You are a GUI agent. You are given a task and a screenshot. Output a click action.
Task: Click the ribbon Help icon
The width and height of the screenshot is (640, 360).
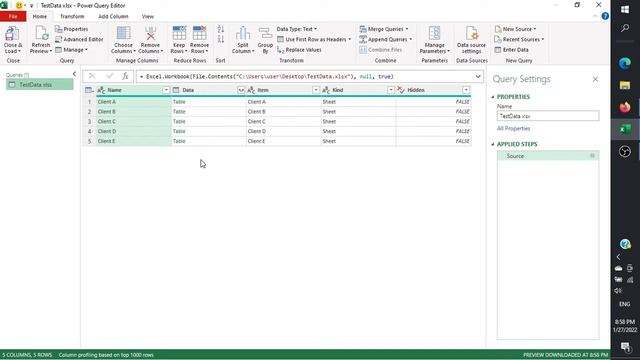click(605, 16)
